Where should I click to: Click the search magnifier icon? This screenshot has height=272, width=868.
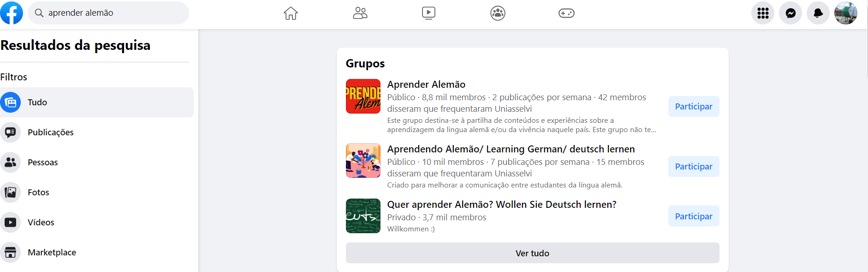point(39,13)
